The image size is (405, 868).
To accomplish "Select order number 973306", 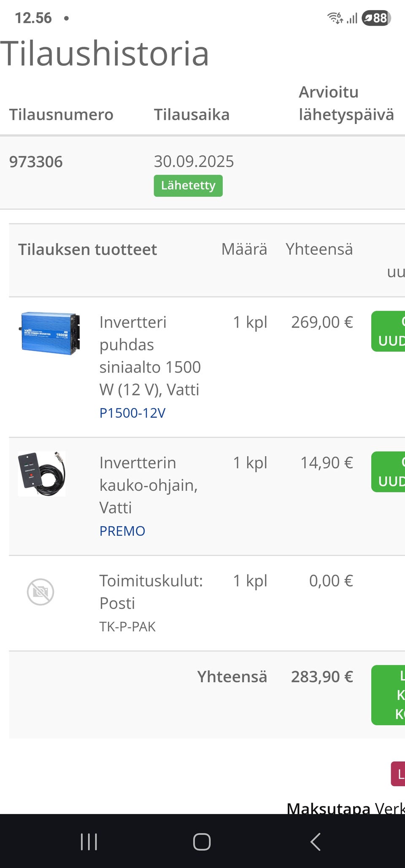I will point(36,162).
